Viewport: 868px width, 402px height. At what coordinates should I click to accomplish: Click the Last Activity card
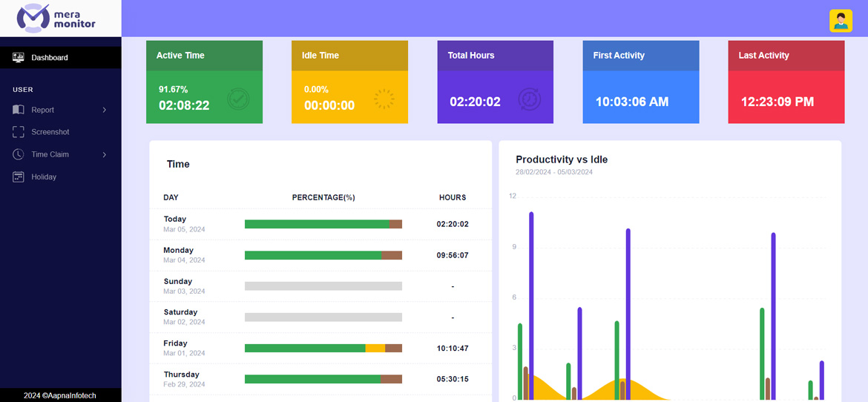coord(786,82)
